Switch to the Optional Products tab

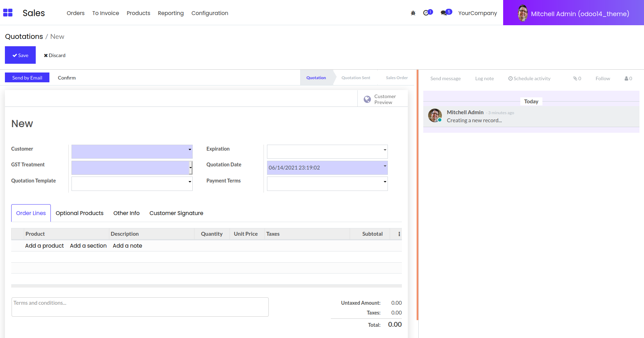80,213
